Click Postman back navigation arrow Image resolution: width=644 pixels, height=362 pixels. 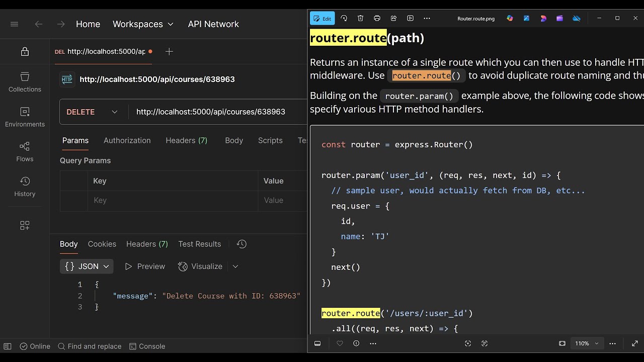[x=39, y=24]
